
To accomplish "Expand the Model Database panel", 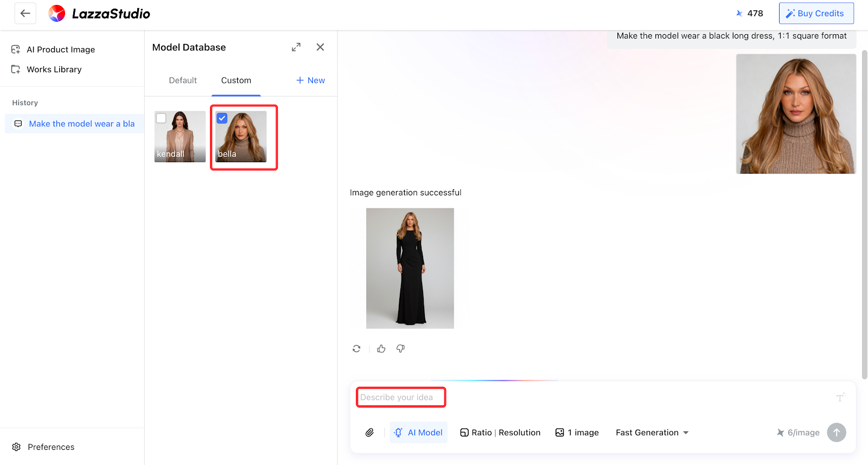I will (296, 47).
